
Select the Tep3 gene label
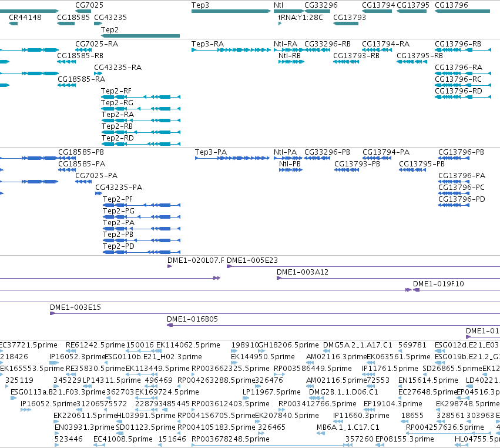200,5
